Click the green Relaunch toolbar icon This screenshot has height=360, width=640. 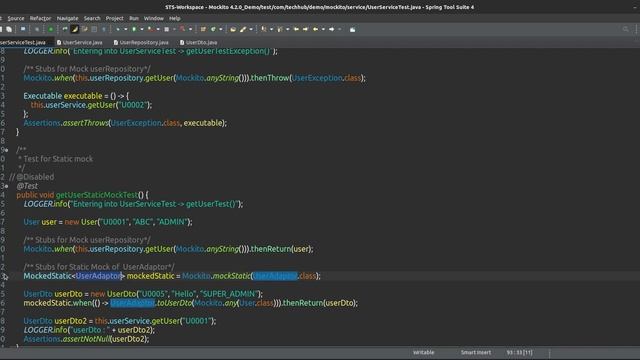tap(51, 29)
